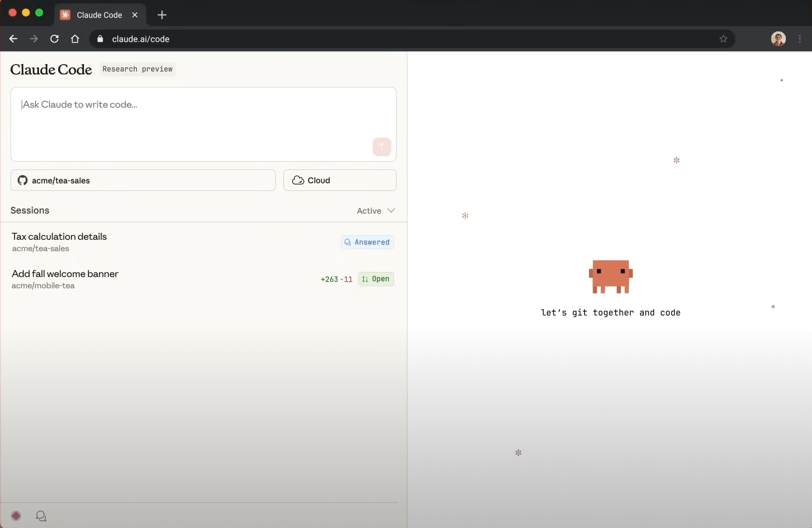Click the Open pull request badge
The width and height of the screenshot is (812, 528).
point(376,279)
